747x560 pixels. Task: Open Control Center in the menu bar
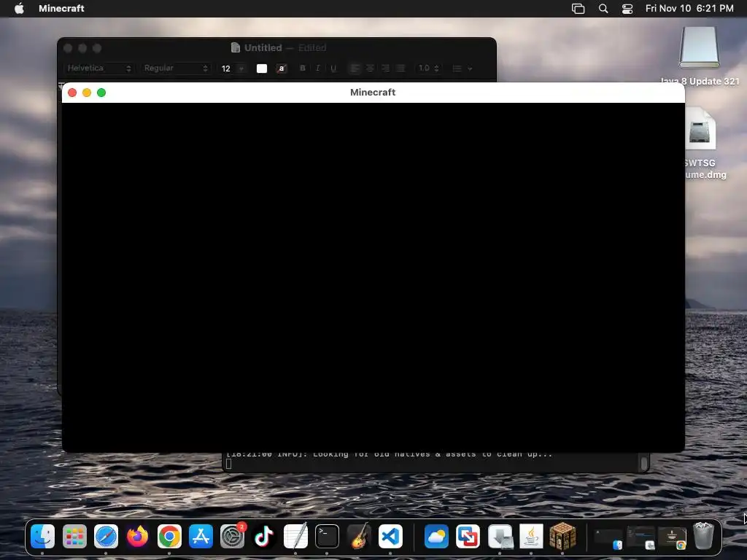627,8
